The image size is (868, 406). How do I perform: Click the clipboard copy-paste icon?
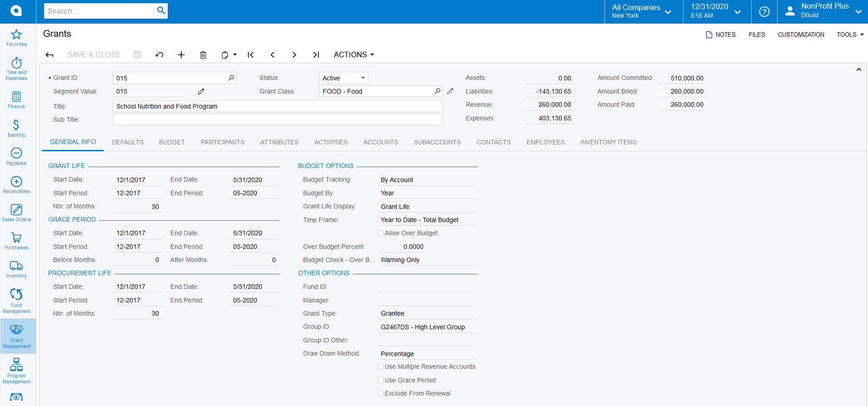(x=224, y=55)
